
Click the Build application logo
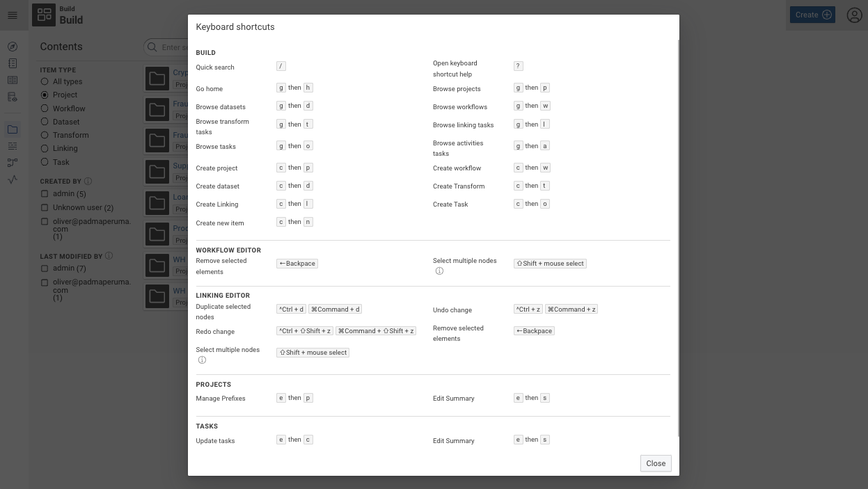(43, 15)
